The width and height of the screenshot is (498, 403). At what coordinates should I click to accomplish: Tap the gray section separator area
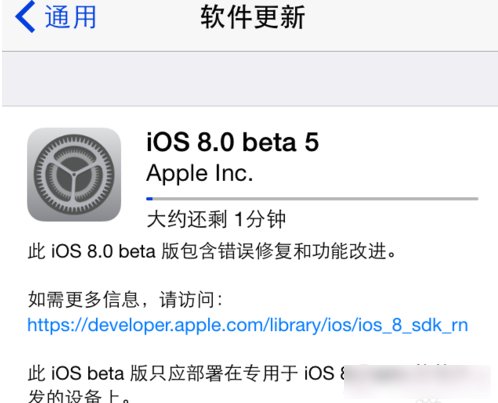[250, 79]
